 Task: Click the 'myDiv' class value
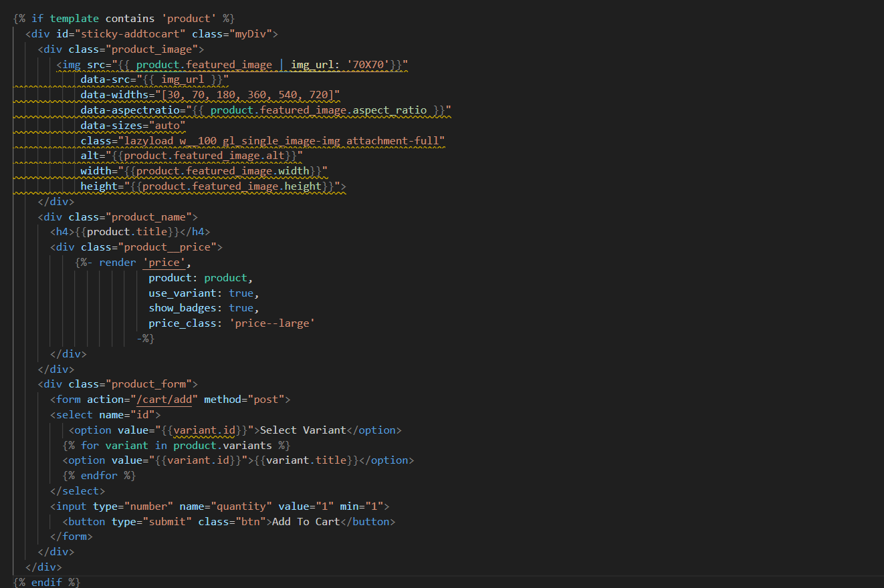pos(250,33)
